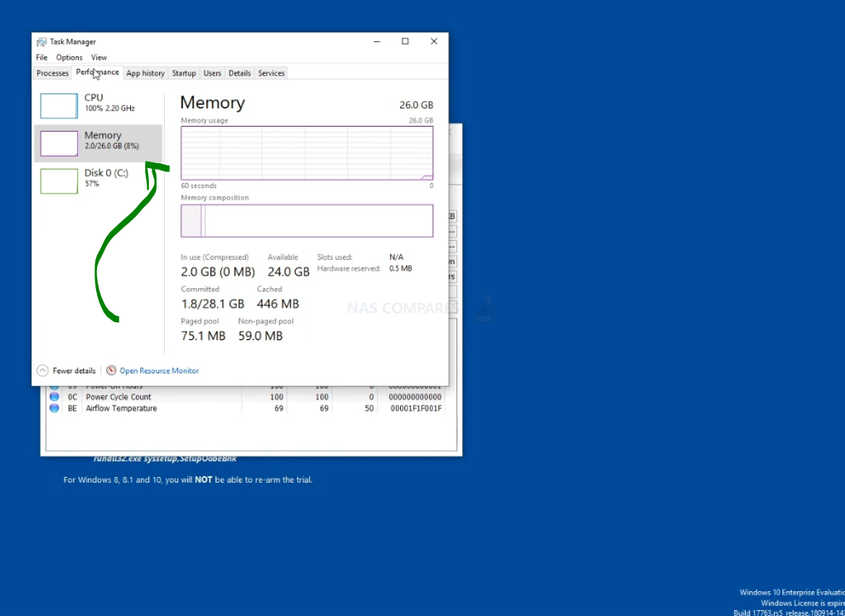Click the Non-paged pool 59.0 MB value

tap(260, 336)
